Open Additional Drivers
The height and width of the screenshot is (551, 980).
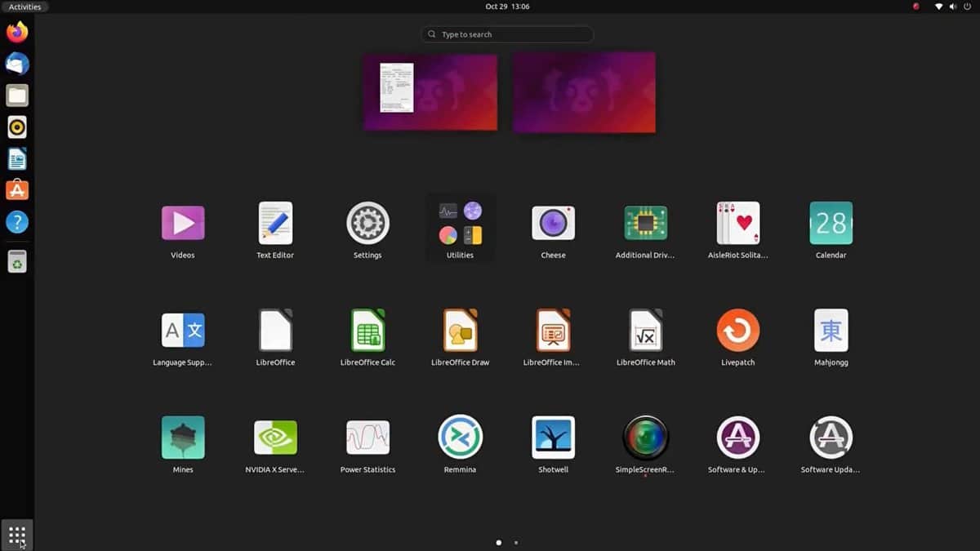[645, 223]
